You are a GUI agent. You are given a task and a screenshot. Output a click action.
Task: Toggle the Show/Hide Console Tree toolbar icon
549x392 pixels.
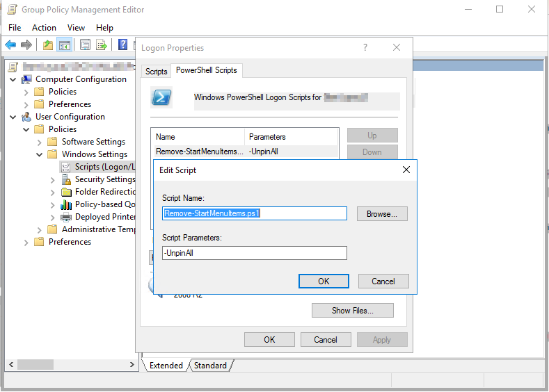tap(64, 45)
